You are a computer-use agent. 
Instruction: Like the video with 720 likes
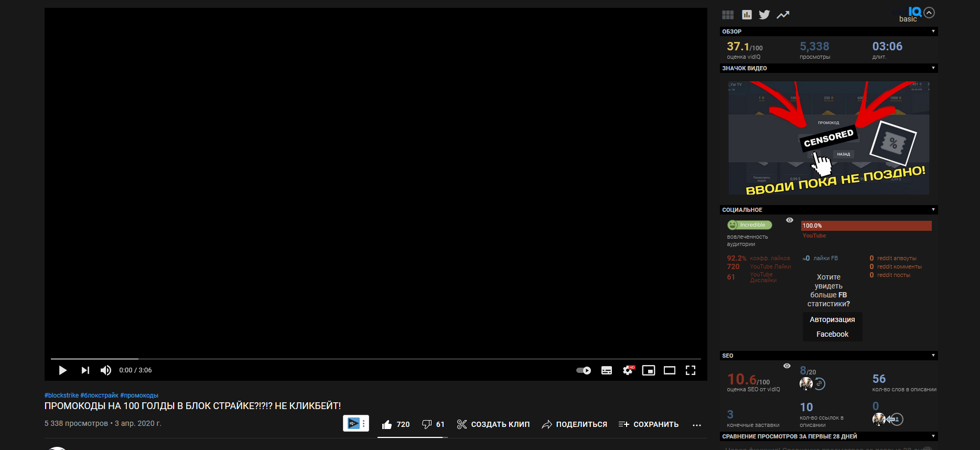click(396, 424)
